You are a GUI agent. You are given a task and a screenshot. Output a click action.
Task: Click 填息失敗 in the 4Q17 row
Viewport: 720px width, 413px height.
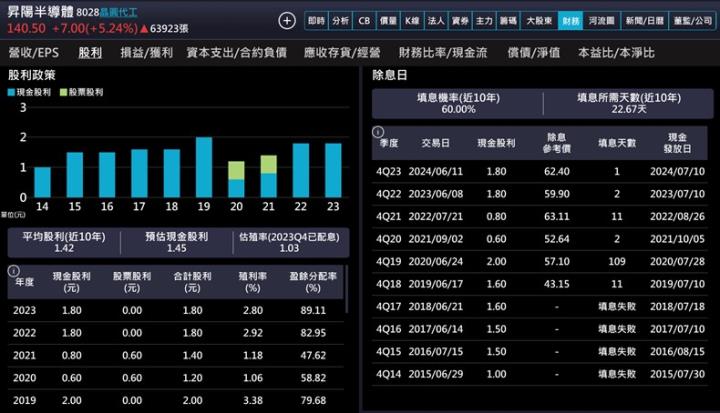[617, 307]
